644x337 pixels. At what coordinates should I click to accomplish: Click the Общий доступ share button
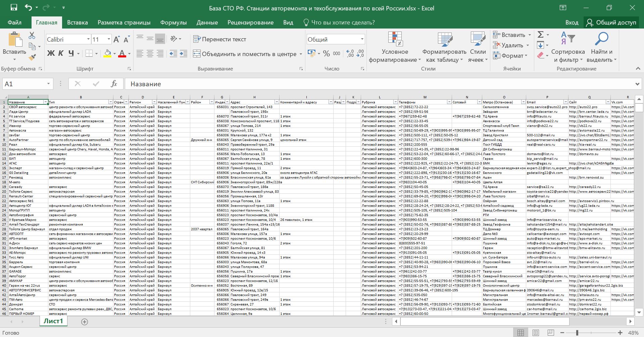[611, 22]
